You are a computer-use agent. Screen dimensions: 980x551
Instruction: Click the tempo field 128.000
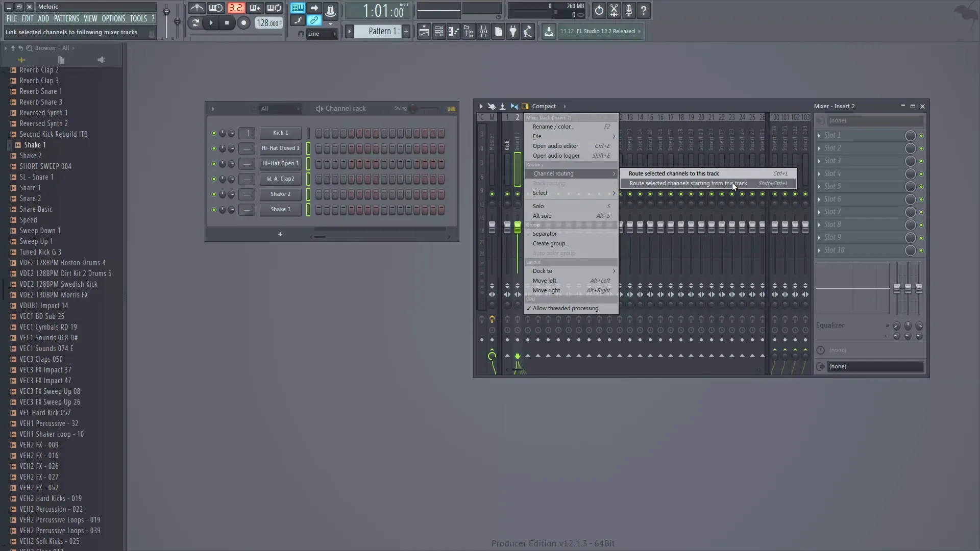[268, 23]
